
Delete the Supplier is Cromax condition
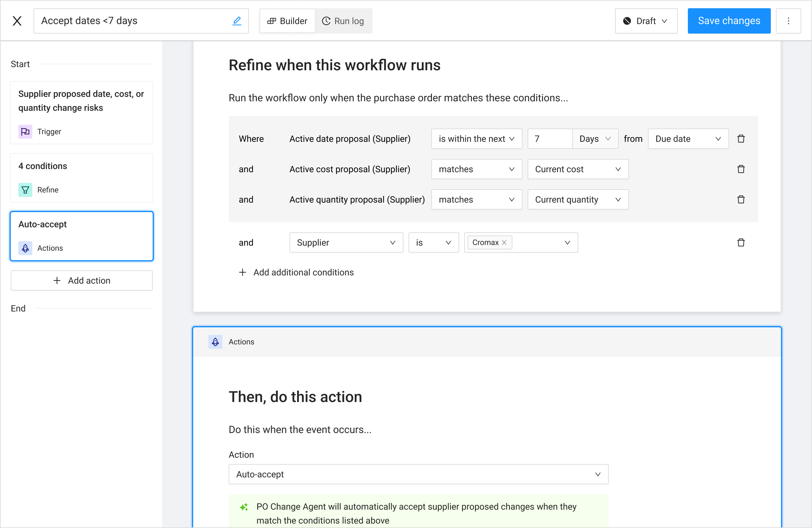point(741,242)
